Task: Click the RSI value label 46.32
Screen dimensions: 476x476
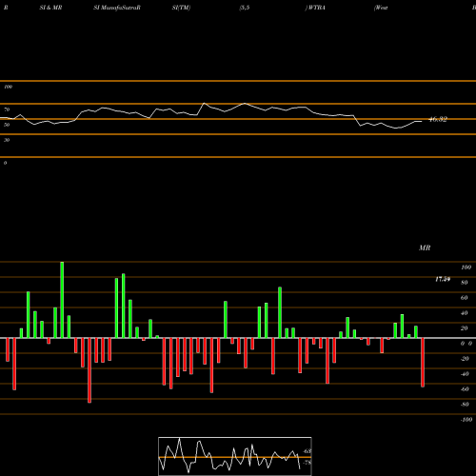Action: coord(438,119)
